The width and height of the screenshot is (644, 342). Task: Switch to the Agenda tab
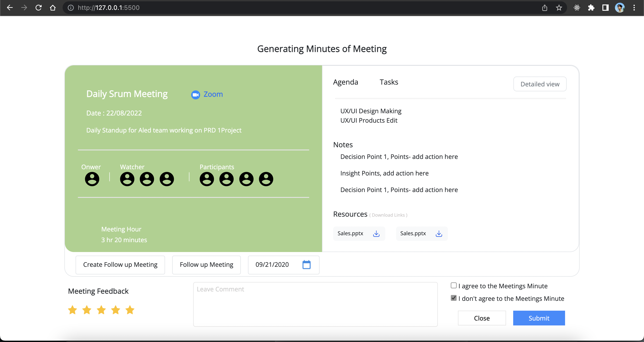click(x=345, y=82)
